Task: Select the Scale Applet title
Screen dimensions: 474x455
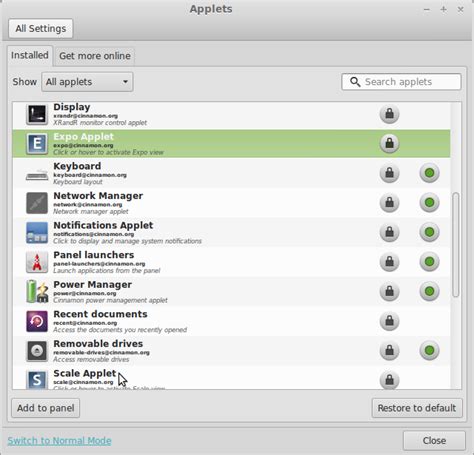Action: tap(85, 373)
